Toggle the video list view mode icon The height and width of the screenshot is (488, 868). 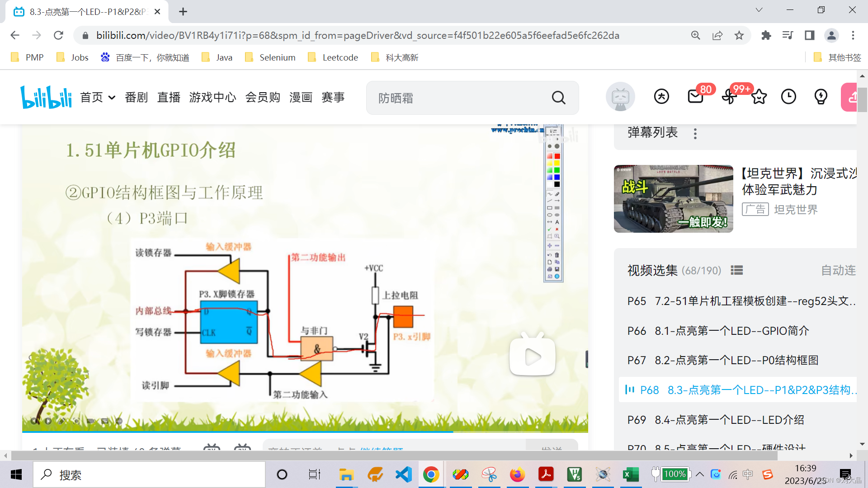[x=736, y=270]
